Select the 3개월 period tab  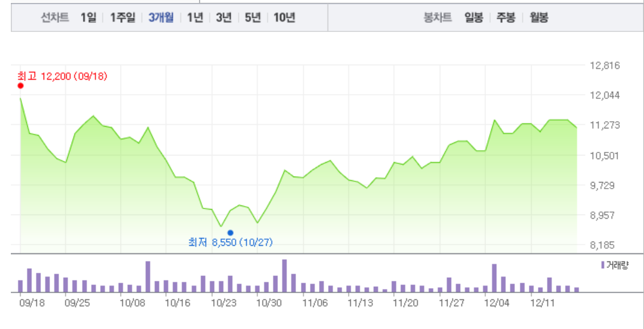click(161, 17)
